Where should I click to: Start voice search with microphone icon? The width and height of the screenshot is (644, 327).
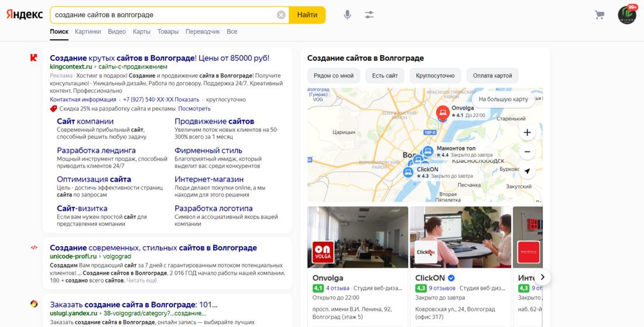(x=347, y=15)
